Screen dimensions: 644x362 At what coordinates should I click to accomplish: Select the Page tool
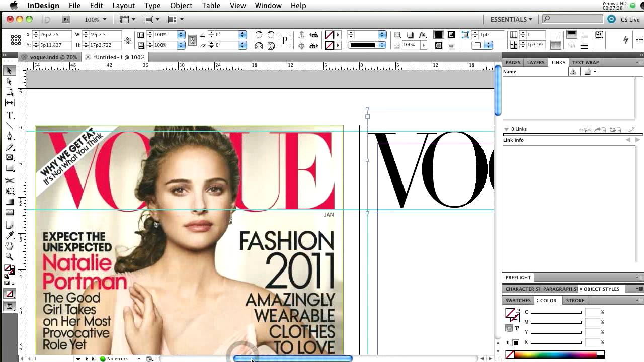(9, 92)
